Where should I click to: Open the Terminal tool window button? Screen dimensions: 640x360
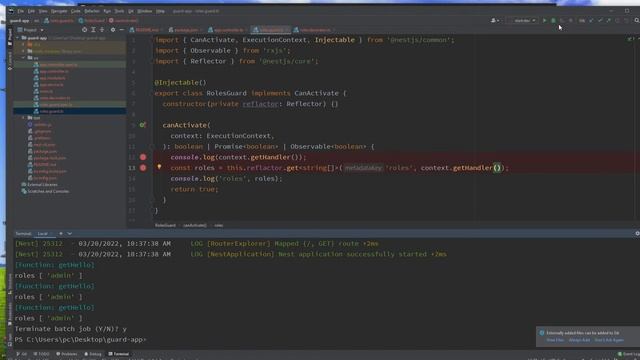point(119,354)
